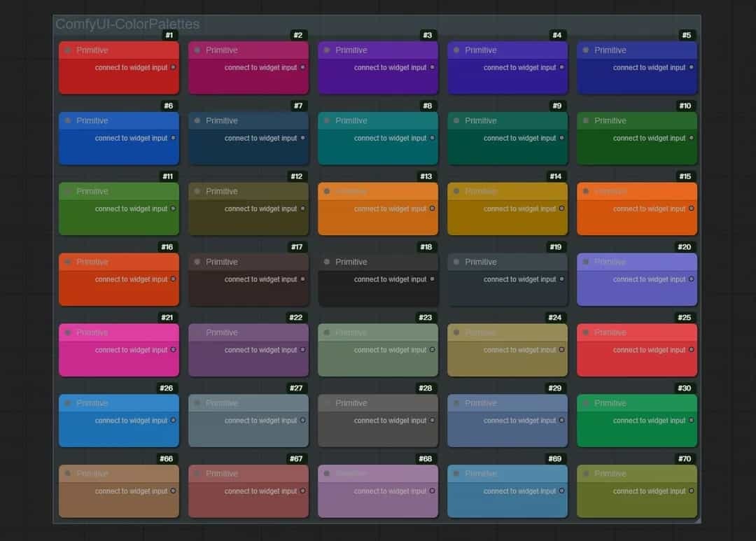Click the output slot of node #30
This screenshot has height=541, width=756.
691,421
